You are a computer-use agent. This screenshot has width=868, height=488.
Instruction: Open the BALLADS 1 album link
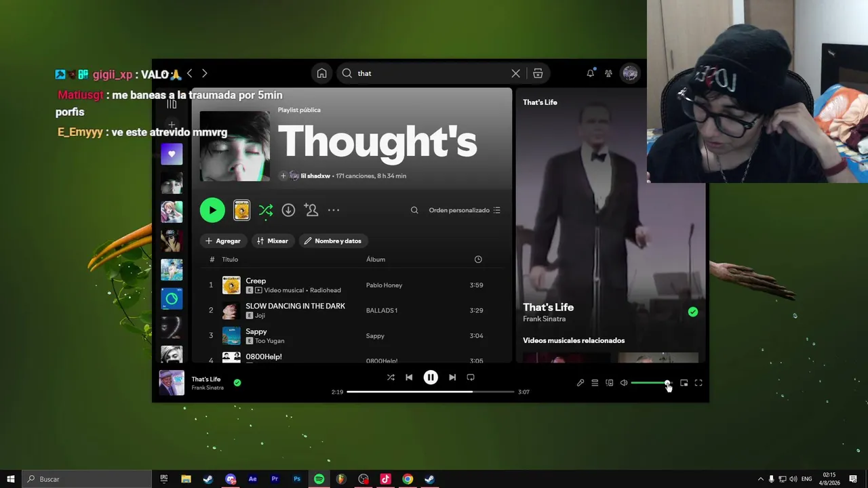click(382, 310)
